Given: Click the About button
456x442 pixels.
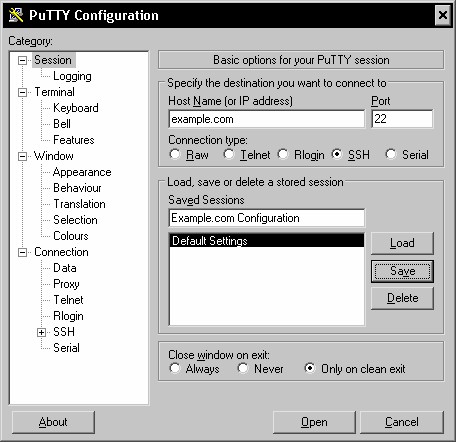Looking at the screenshot, I should tap(53, 422).
